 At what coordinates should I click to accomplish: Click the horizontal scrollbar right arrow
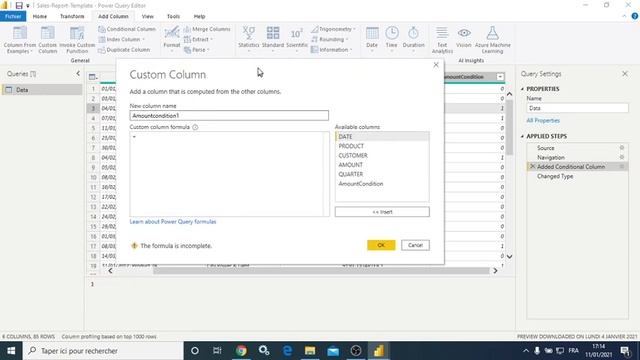point(495,271)
